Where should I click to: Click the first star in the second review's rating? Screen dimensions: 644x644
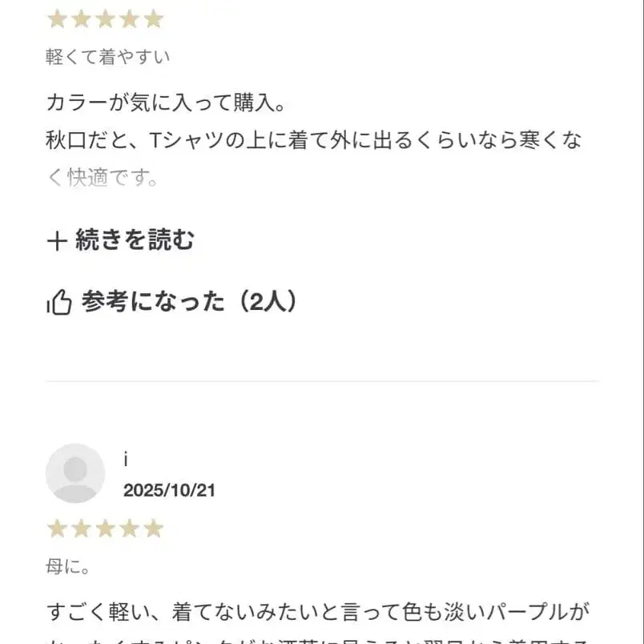coord(56,529)
